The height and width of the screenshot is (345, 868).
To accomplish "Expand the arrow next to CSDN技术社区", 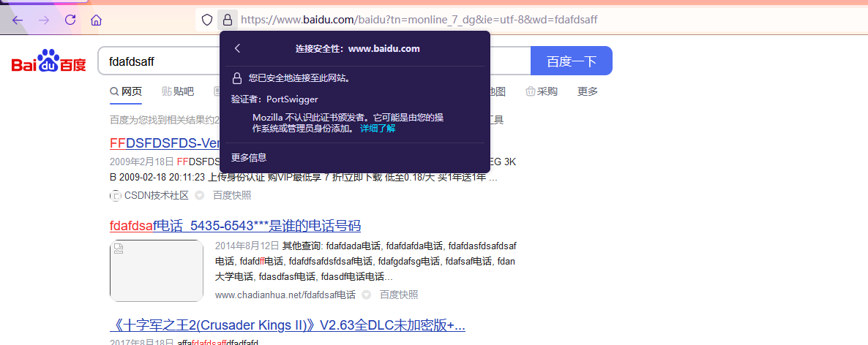I will point(198,195).
